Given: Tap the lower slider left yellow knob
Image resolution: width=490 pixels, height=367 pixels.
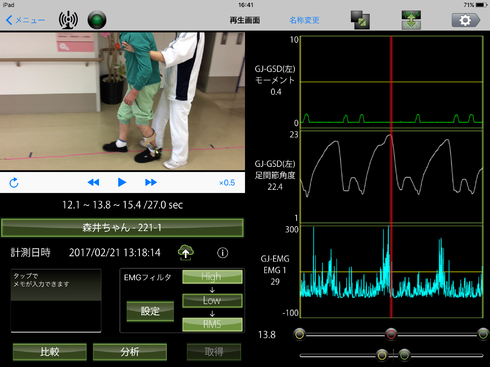Looking at the screenshot, I should 382,355.
